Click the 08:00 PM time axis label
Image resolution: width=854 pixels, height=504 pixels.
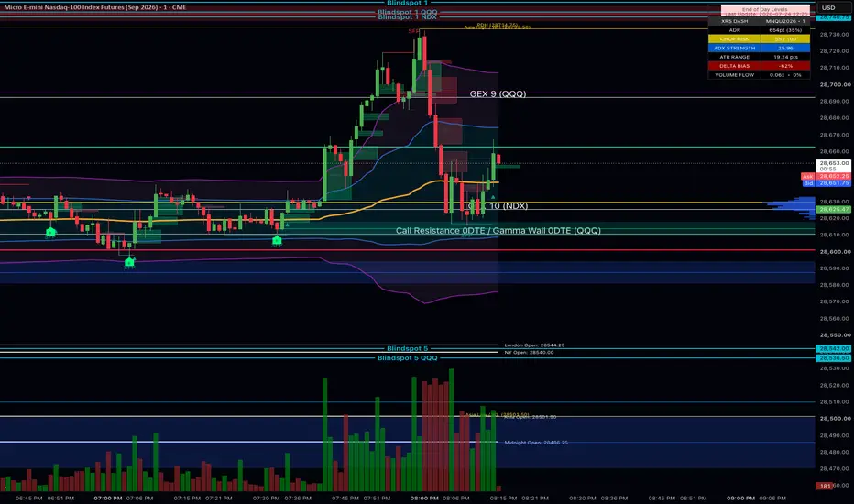[x=424, y=498]
